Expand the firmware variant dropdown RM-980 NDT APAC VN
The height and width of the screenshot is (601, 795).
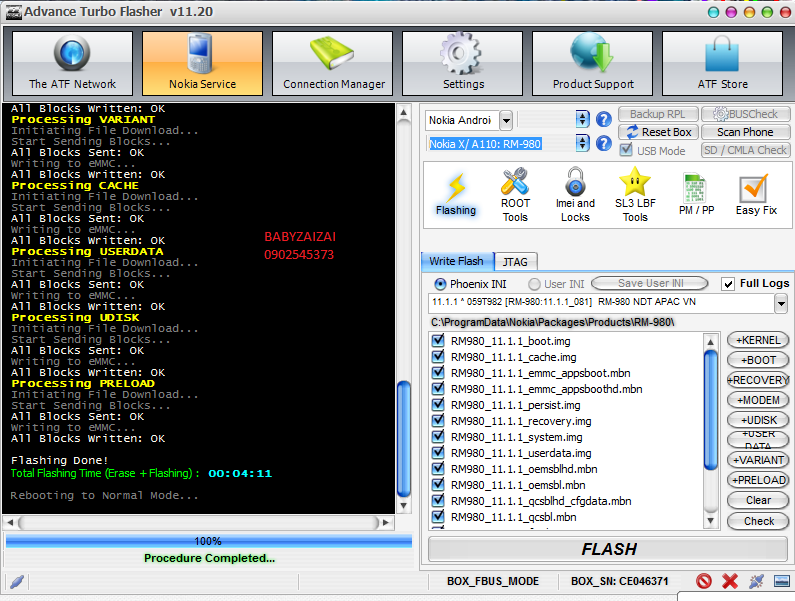click(x=781, y=304)
